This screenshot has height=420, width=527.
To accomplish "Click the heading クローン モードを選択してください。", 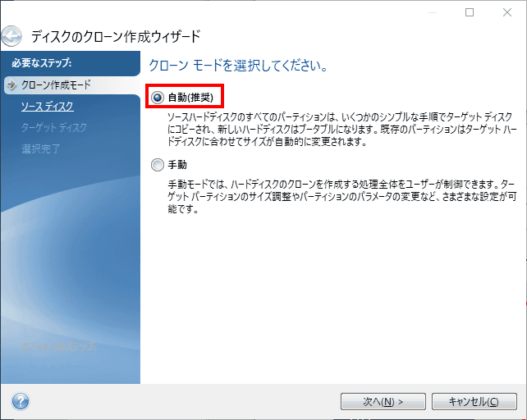I will 238,65.
